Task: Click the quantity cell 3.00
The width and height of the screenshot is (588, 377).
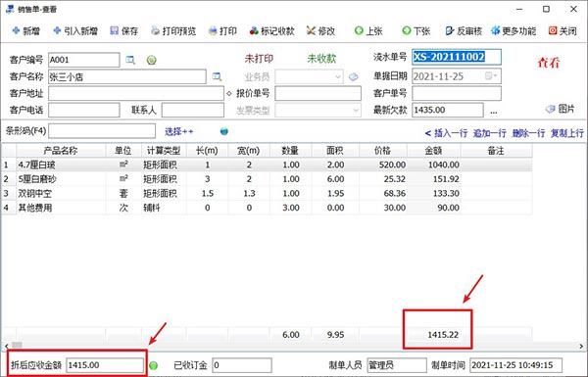Action: point(291,208)
